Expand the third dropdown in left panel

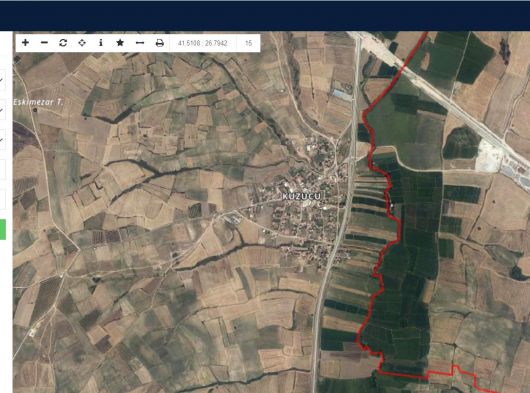[x=2, y=140]
